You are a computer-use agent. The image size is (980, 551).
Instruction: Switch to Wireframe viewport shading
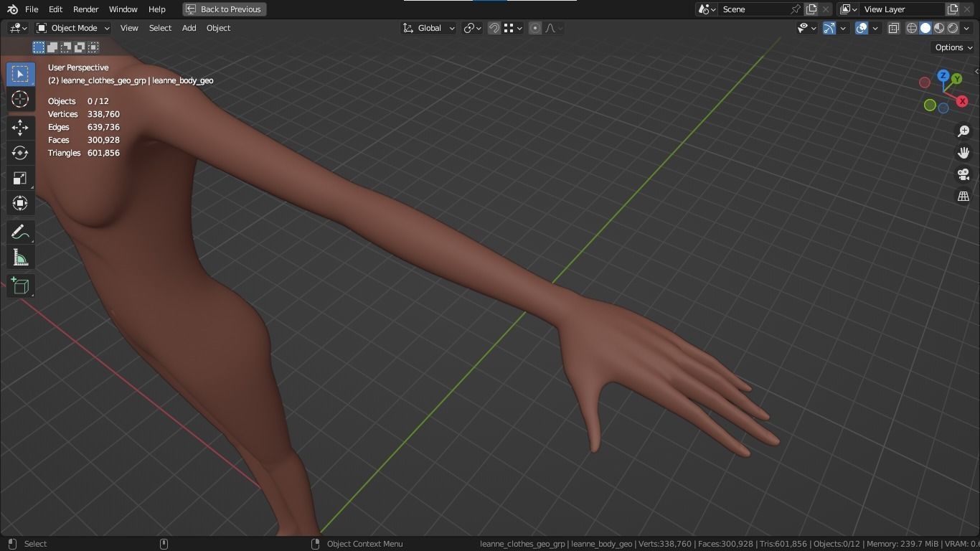click(x=912, y=28)
